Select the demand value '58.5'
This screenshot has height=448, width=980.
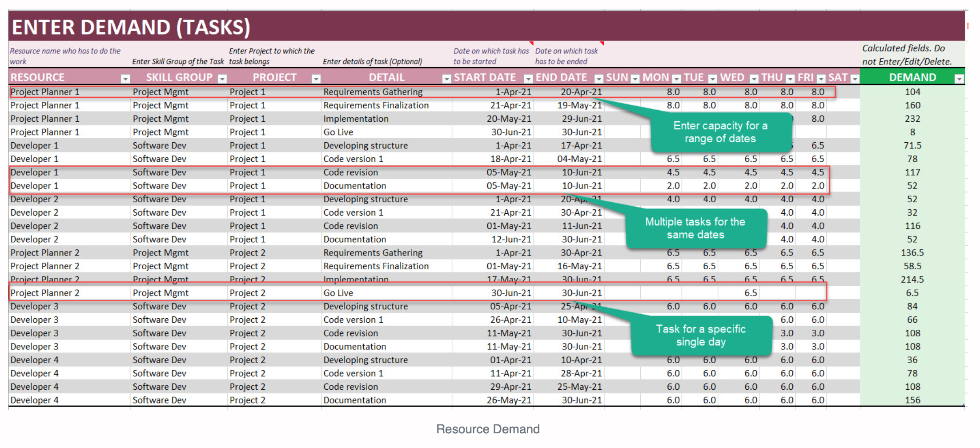pyautogui.click(x=912, y=266)
